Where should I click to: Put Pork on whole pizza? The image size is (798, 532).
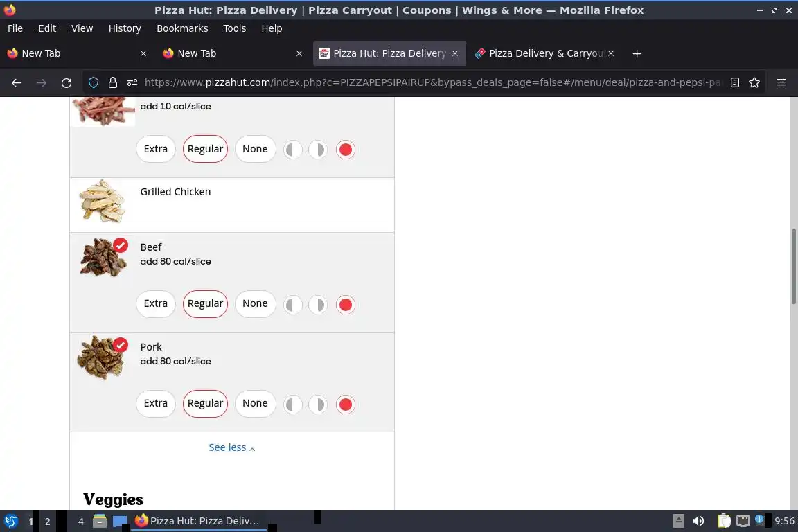(x=345, y=405)
